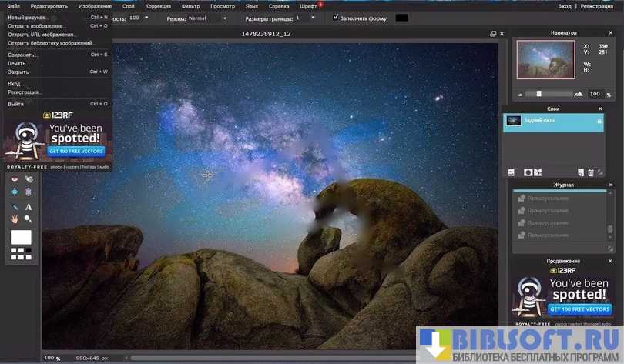
Task: Select the Red Eye Reduction tool
Action: (x=15, y=179)
